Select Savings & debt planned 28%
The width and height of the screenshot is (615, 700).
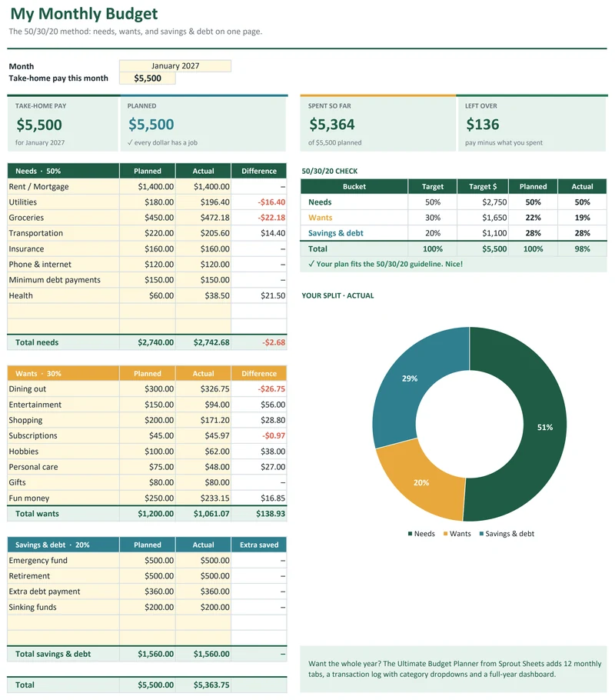click(533, 233)
